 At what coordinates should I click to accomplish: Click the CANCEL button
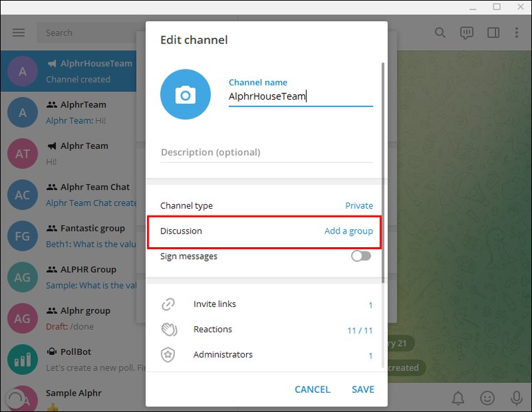(313, 389)
